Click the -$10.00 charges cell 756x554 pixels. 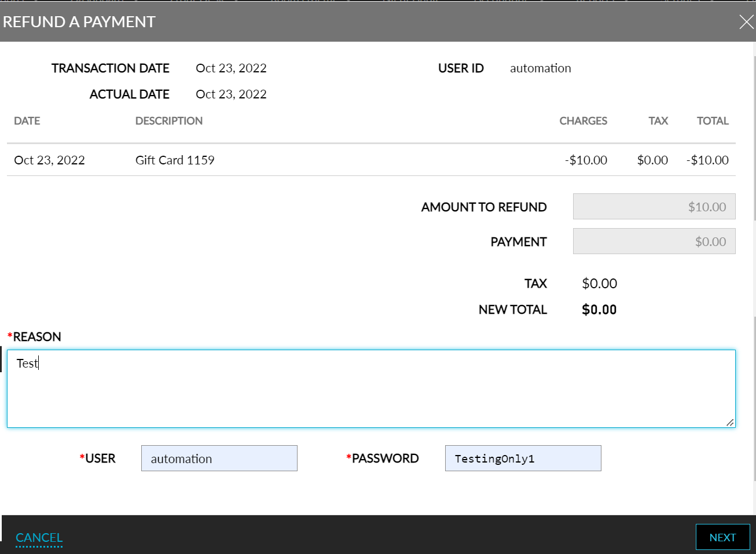tap(586, 160)
